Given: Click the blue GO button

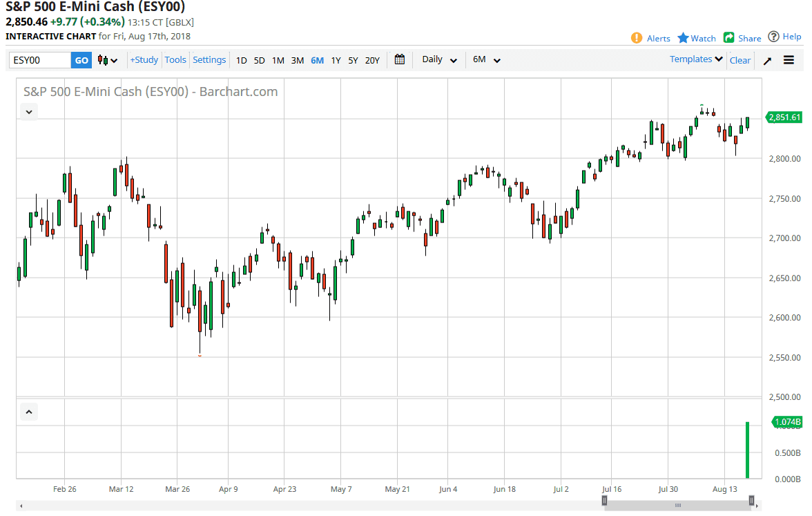Looking at the screenshot, I should [x=81, y=60].
